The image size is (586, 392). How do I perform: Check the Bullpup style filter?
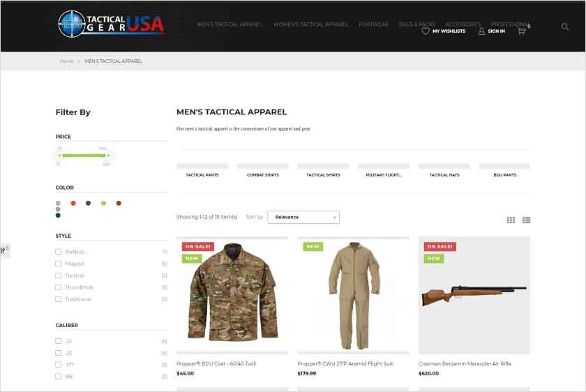(59, 252)
